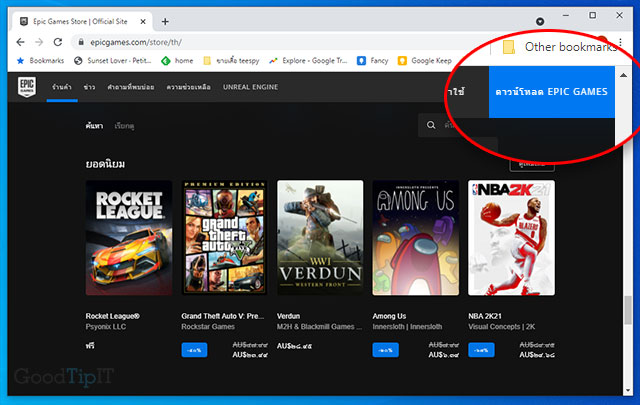Click the NBA 2K21 title text
Image resolution: width=640 pixels, height=405 pixels.
pos(485,316)
